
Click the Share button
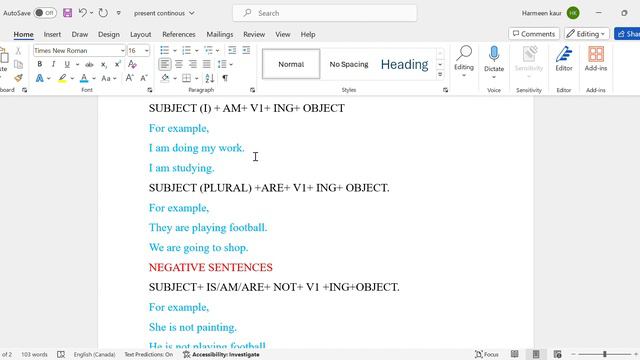(x=628, y=34)
